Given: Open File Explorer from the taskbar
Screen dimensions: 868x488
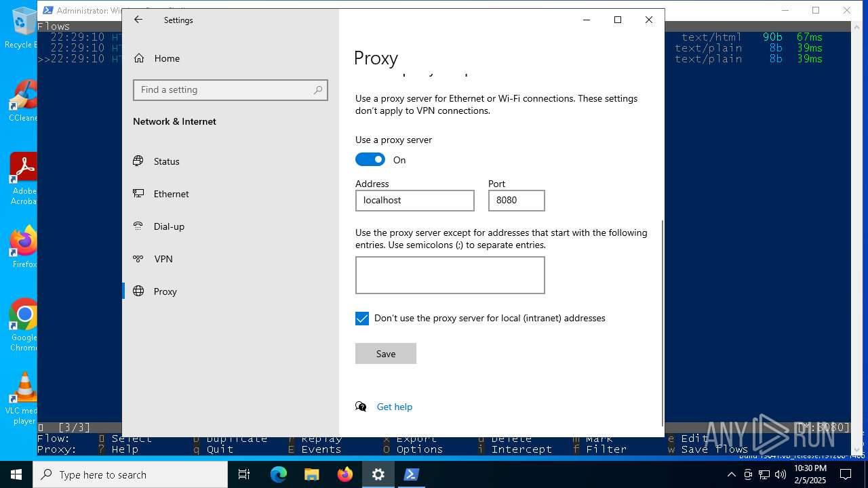Looking at the screenshot, I should click(312, 474).
